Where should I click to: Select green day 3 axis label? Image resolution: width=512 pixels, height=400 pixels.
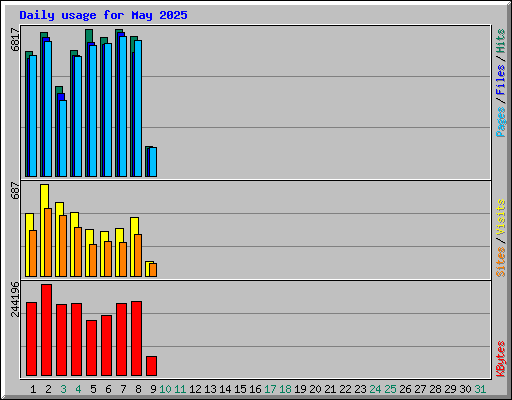[x=63, y=389]
